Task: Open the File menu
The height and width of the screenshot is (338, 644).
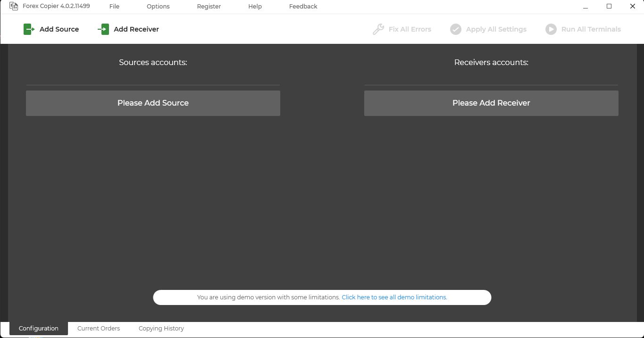Action: click(114, 6)
